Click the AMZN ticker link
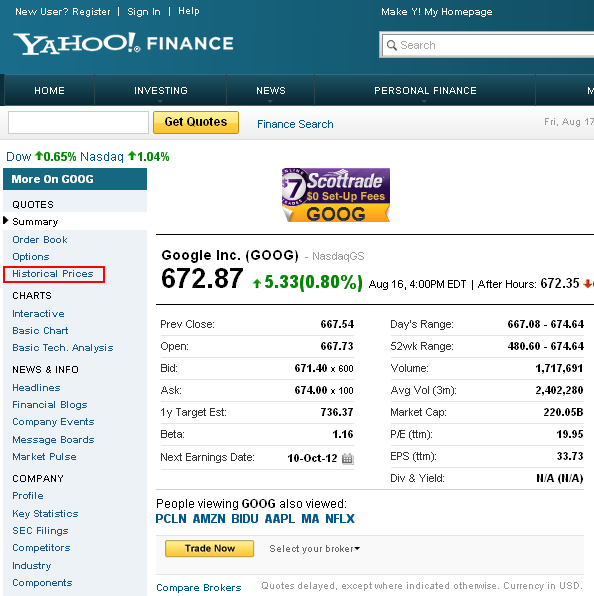The image size is (594, 596). click(209, 519)
